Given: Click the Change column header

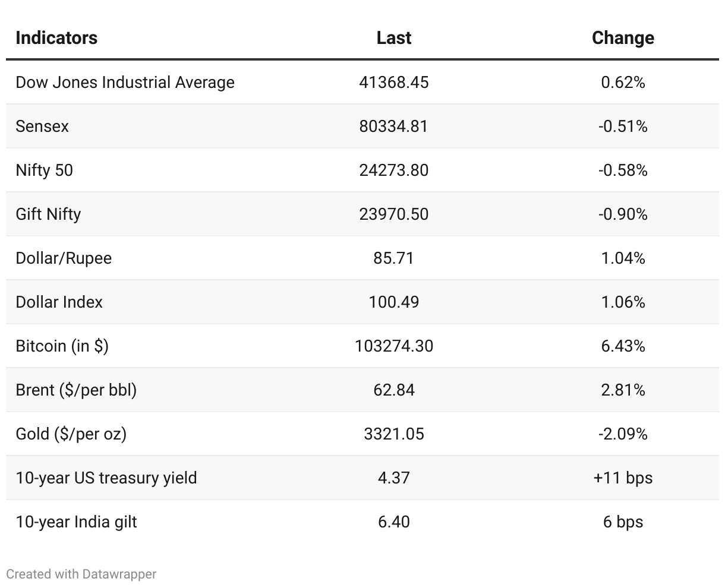Looking at the screenshot, I should tap(623, 37).
